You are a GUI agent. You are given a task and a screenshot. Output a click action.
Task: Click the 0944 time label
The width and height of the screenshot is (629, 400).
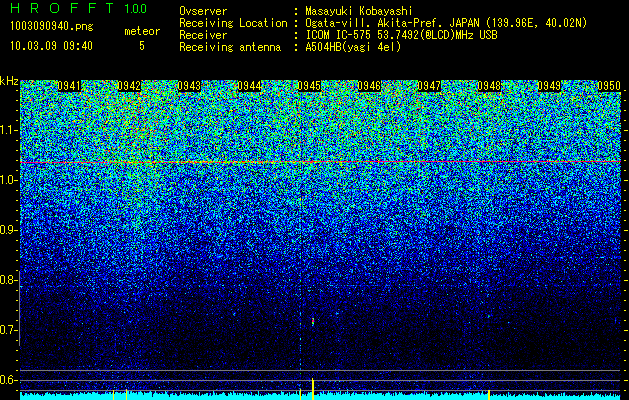click(x=249, y=86)
